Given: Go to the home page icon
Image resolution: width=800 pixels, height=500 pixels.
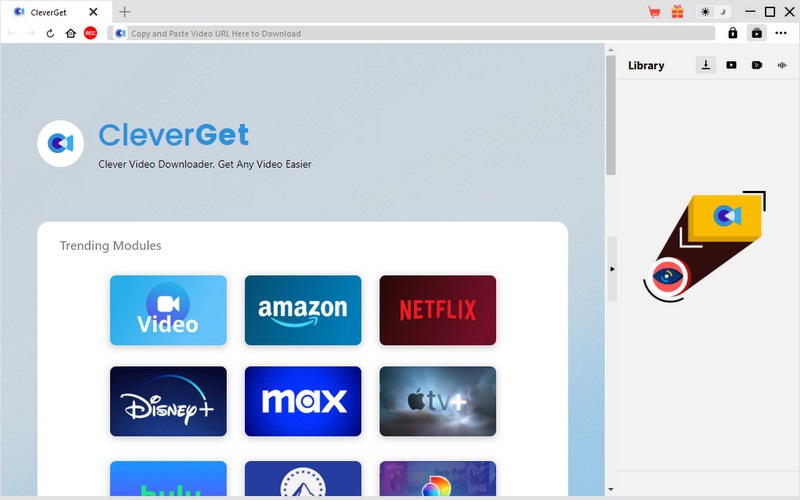Looking at the screenshot, I should coord(70,33).
